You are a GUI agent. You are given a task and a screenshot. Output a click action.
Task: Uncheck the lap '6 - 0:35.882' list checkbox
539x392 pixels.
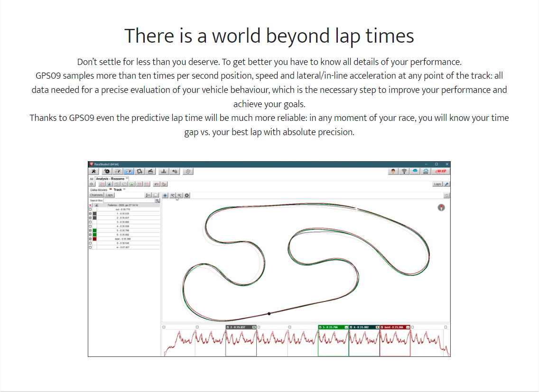click(x=91, y=235)
